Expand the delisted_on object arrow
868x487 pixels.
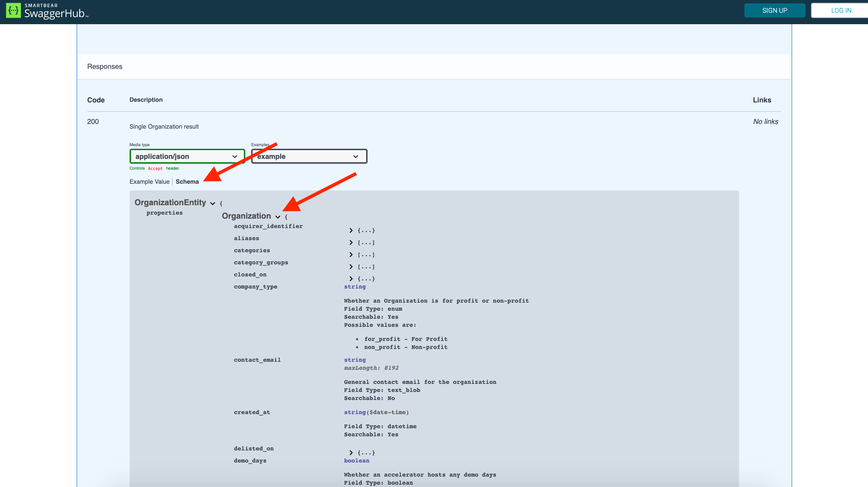(351, 453)
